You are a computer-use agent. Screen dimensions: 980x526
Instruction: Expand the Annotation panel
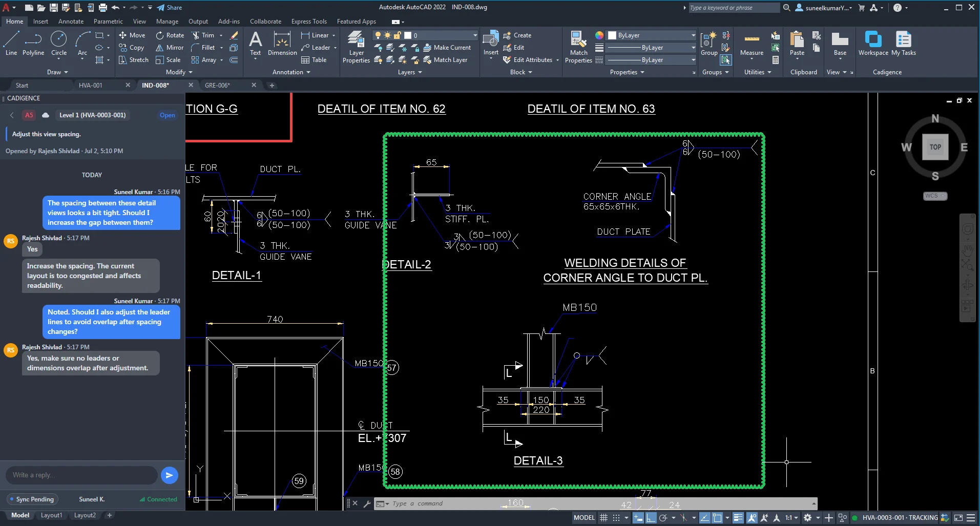pos(291,72)
